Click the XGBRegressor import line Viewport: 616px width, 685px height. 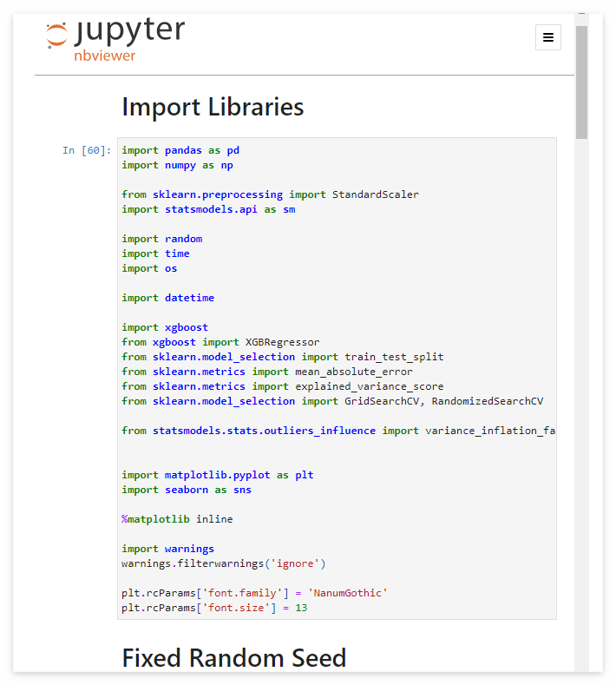click(x=220, y=342)
